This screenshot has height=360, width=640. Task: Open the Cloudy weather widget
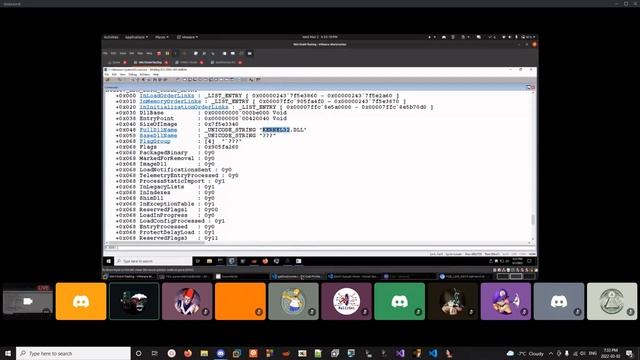click(x=525, y=353)
